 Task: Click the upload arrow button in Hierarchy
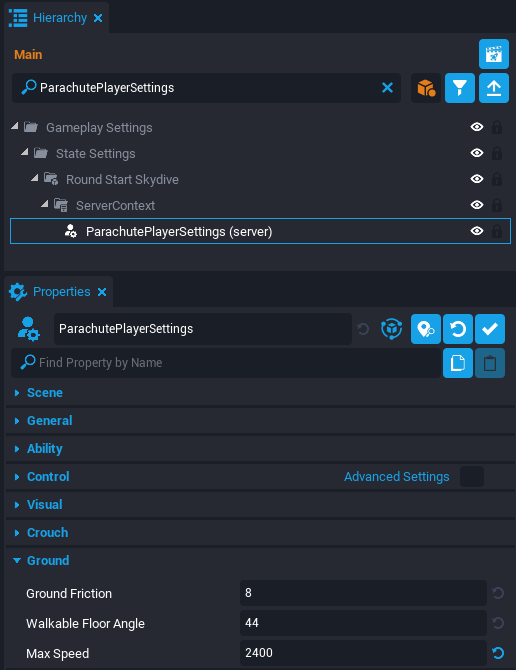point(493,88)
